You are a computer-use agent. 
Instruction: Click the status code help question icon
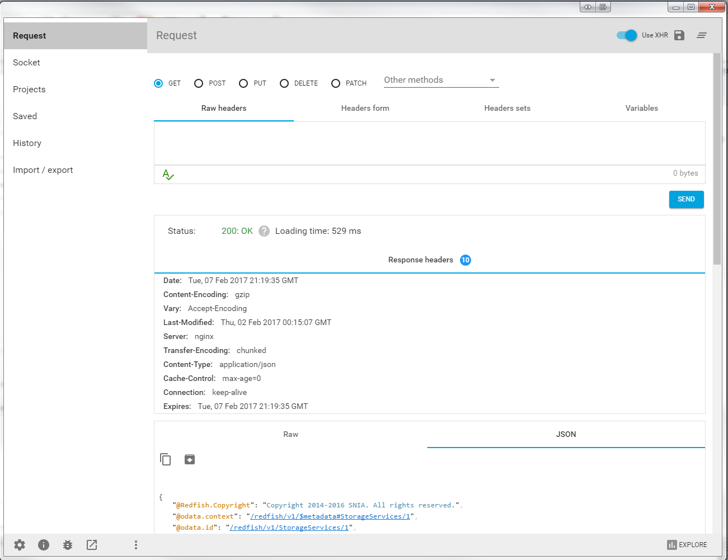click(264, 231)
